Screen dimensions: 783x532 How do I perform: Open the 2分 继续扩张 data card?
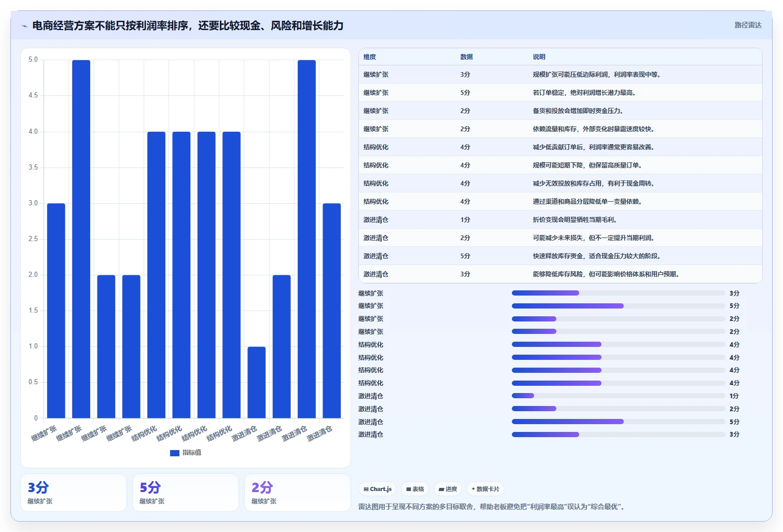pyautogui.click(x=298, y=493)
